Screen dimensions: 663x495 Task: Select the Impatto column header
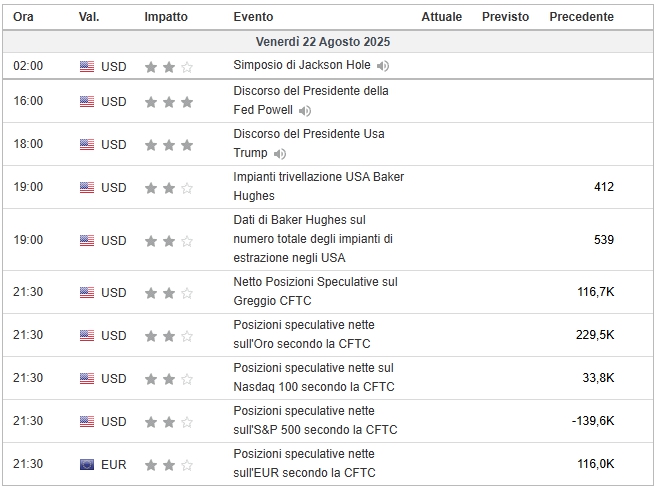pyautogui.click(x=166, y=17)
